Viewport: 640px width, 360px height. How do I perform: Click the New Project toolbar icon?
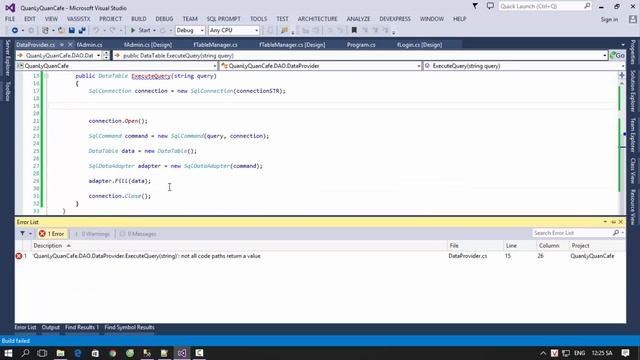point(45,30)
